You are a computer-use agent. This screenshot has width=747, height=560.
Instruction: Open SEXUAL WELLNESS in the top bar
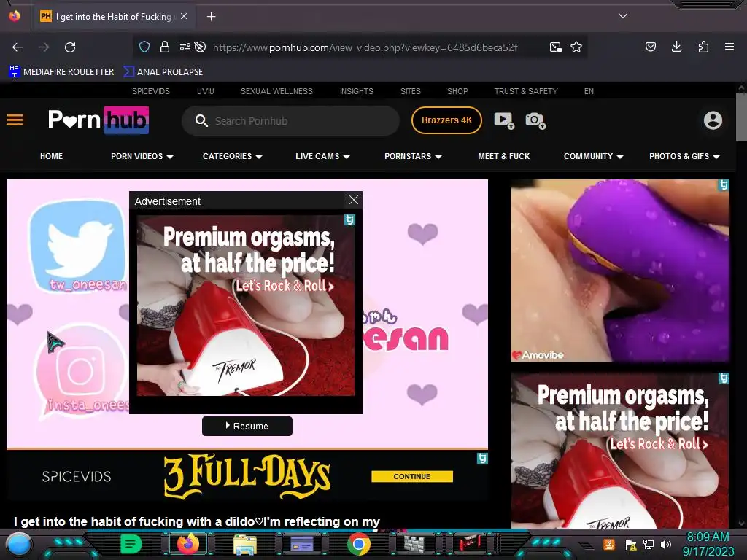tap(276, 91)
